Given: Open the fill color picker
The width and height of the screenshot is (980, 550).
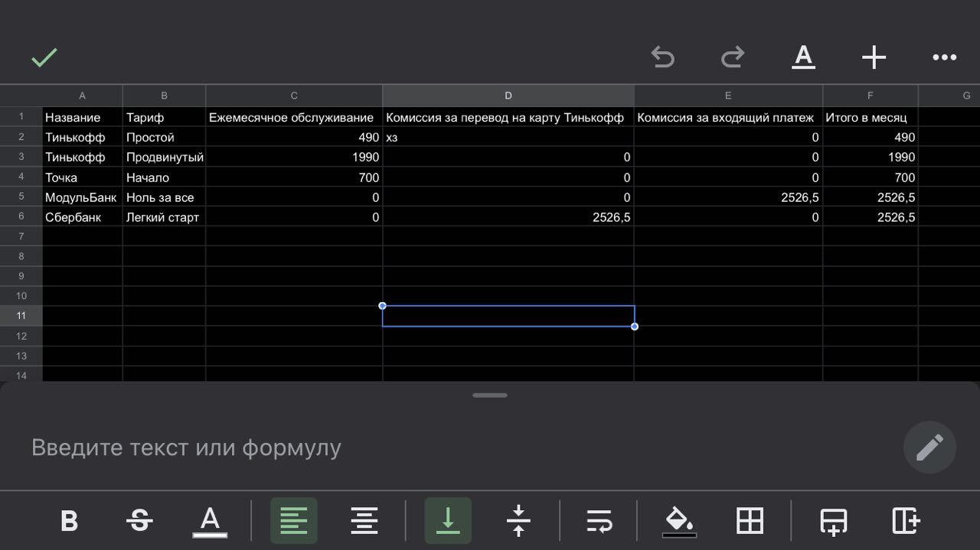Looking at the screenshot, I should (679, 522).
